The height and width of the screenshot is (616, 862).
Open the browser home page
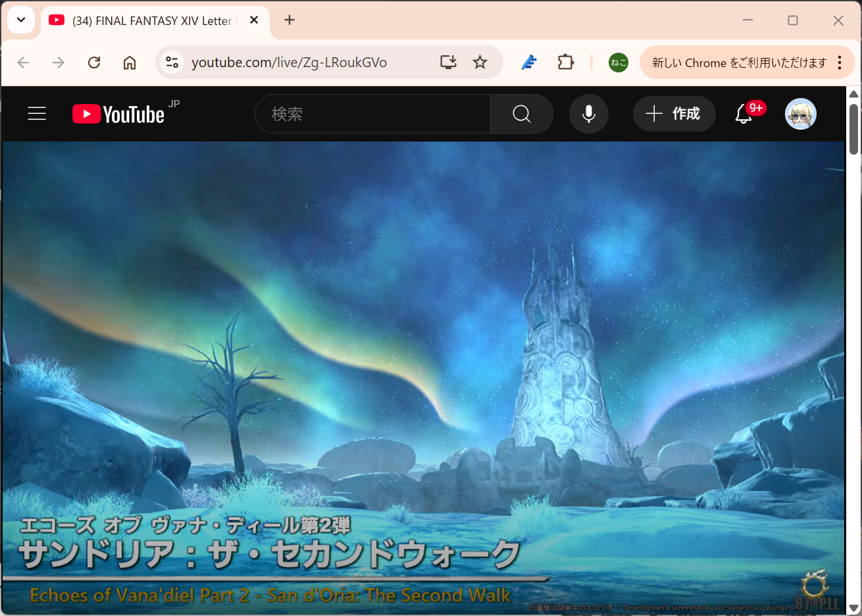tap(130, 63)
